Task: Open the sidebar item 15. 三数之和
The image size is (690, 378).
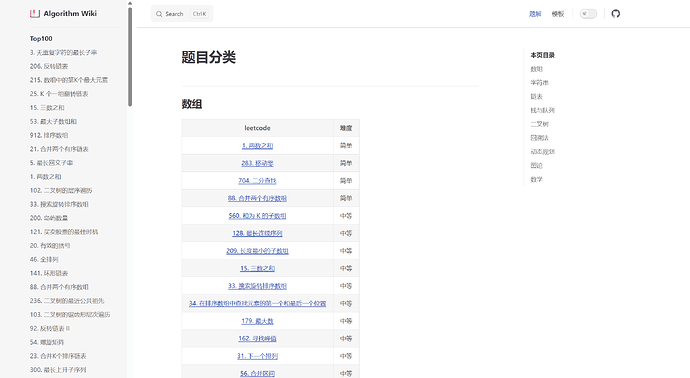Action: (x=47, y=107)
